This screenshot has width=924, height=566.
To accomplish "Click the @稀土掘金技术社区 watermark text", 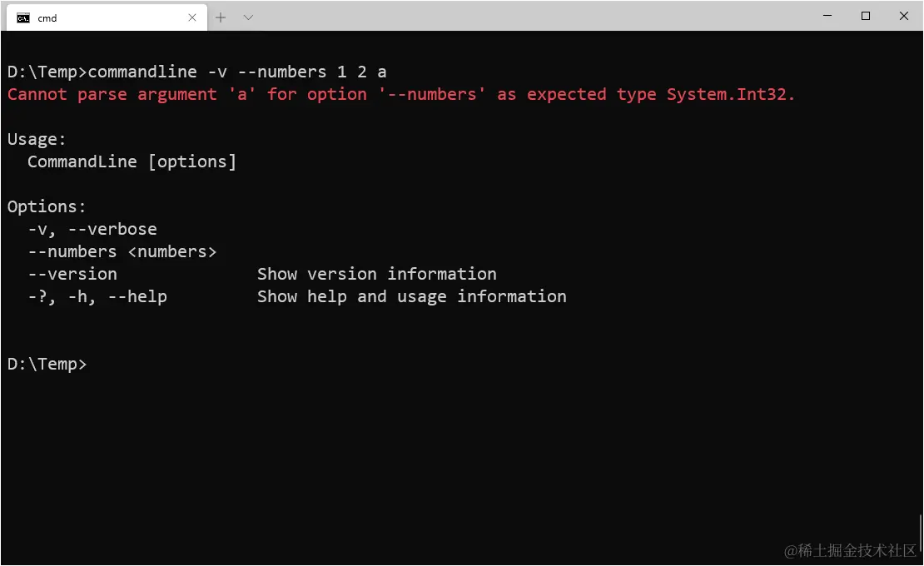I will click(x=849, y=551).
